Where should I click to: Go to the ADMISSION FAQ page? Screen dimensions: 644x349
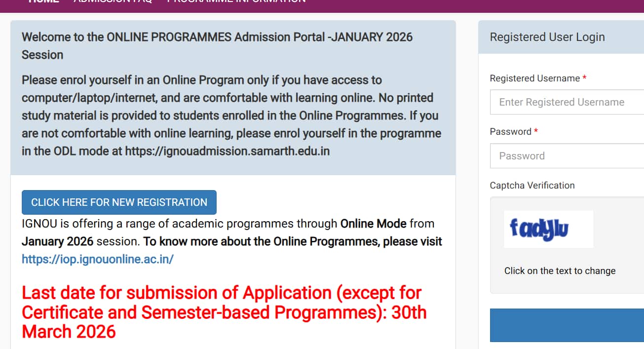tap(113, 1)
